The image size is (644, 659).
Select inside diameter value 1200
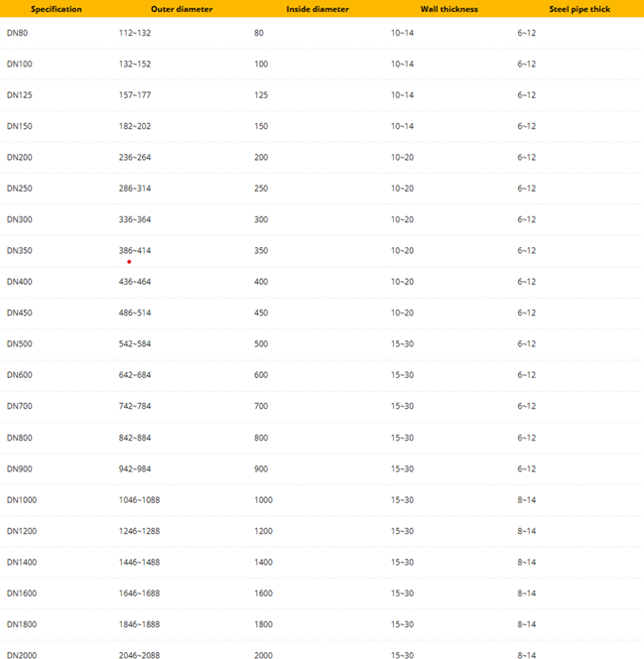tap(263, 531)
